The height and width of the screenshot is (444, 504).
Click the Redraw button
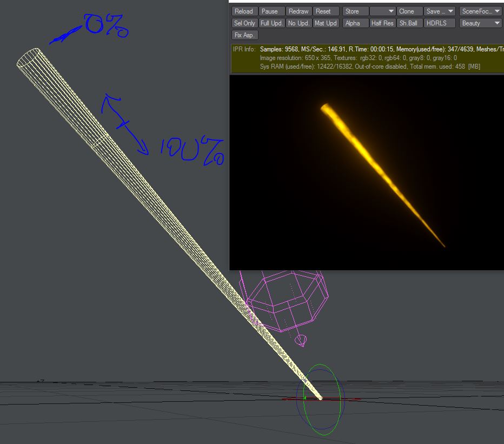click(299, 11)
